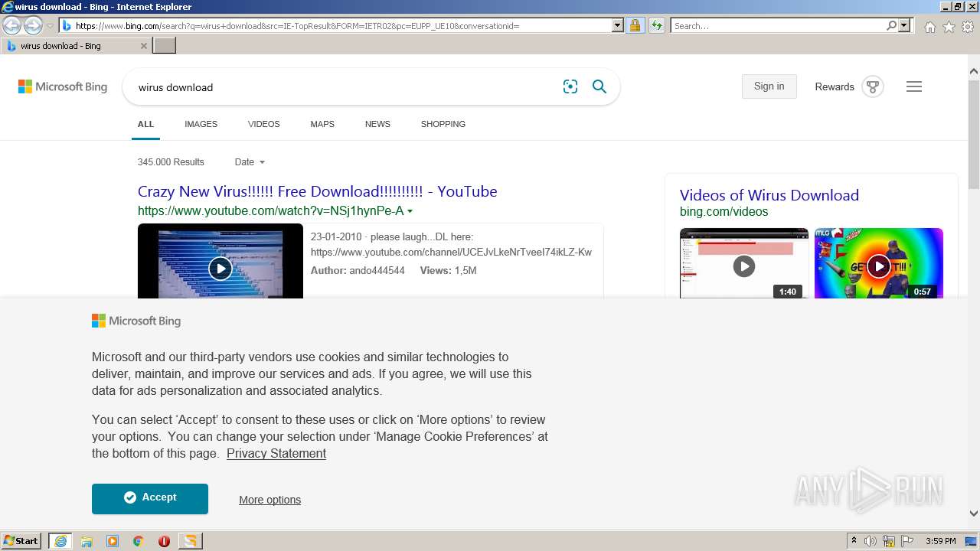Open 'Crazy New Virus!!!!!! Free Download' result
Screen dimensions: 980x551
pyautogui.click(x=317, y=191)
